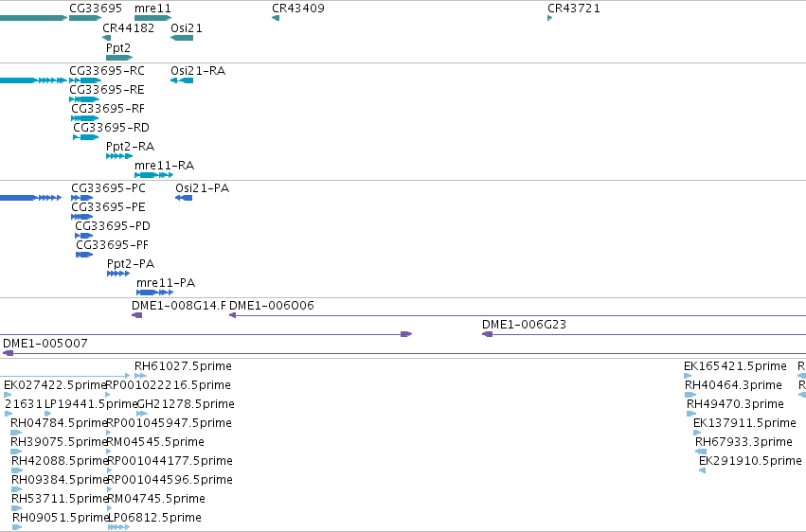The image size is (806, 532).
Task: Select the Ppt2 gene feature
Action: pos(119,58)
